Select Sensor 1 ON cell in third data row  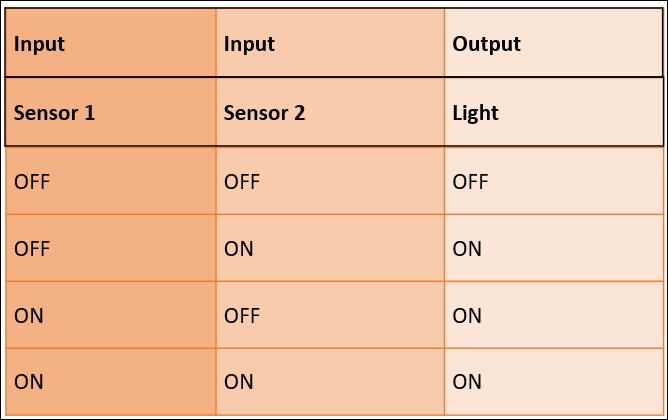pyautogui.click(x=111, y=315)
